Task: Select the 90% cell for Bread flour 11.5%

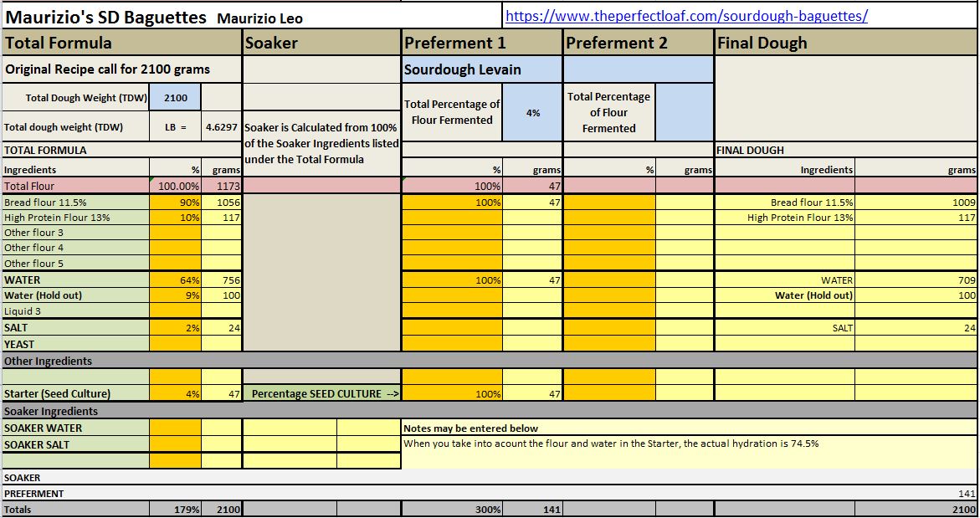Action: pos(176,203)
